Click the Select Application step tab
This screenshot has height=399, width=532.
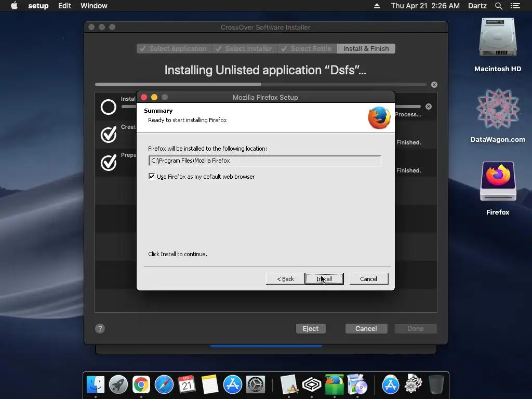tap(175, 48)
